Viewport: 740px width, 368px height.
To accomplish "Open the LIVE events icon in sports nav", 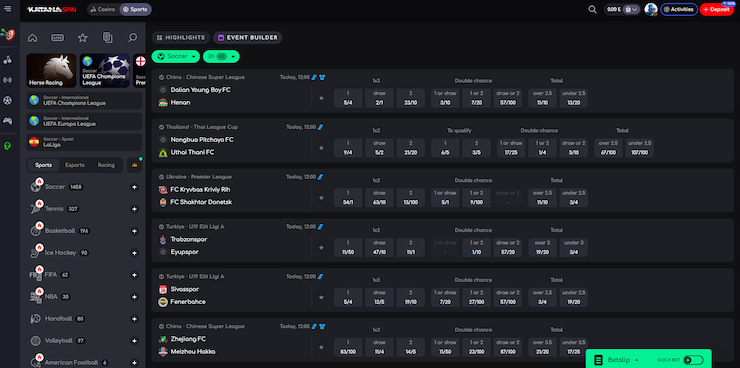I will 58,38.
